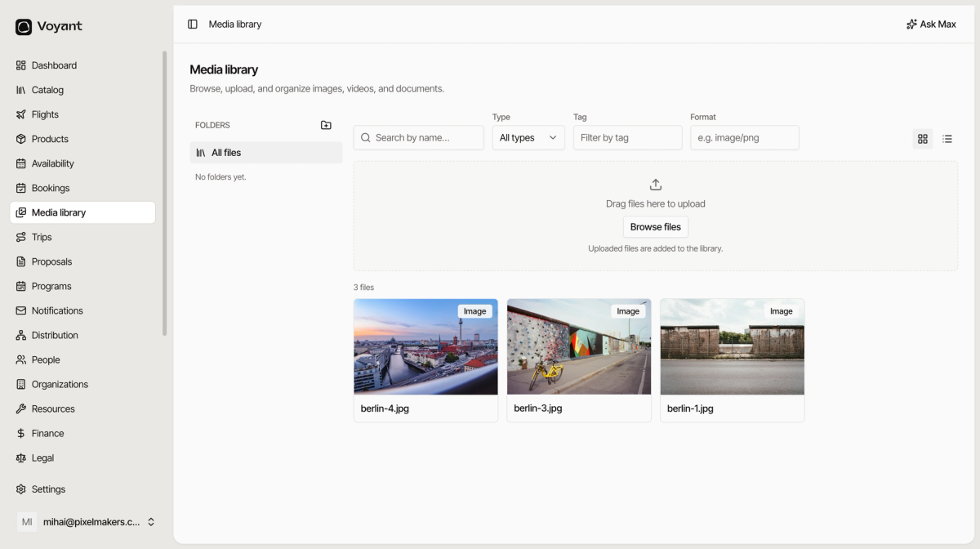980x549 pixels.
Task: Click the Organizations building icon
Action: (x=21, y=384)
